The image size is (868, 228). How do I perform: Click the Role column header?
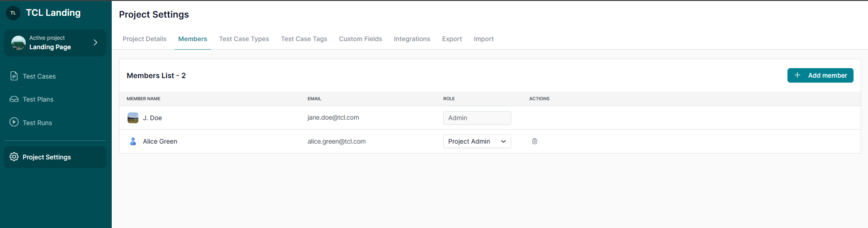449,98
